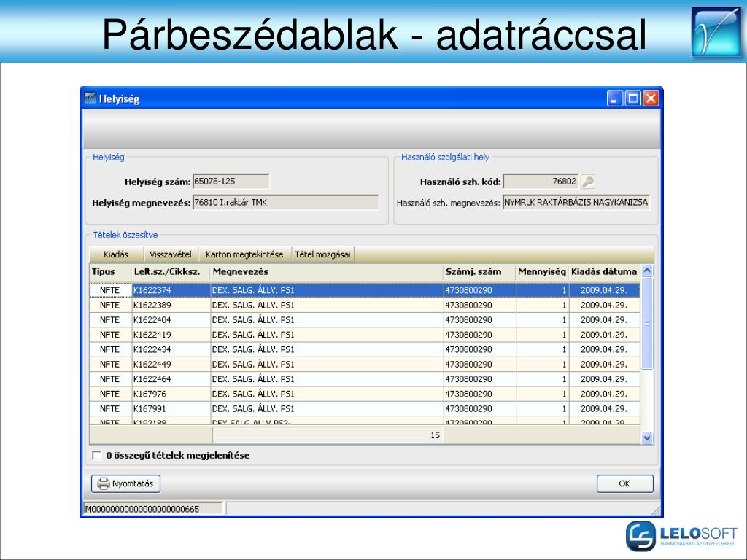The height and width of the screenshot is (560, 747).
Task: Click the magnifier lookup icon beside Használó szh. kód
Action: tap(588, 182)
